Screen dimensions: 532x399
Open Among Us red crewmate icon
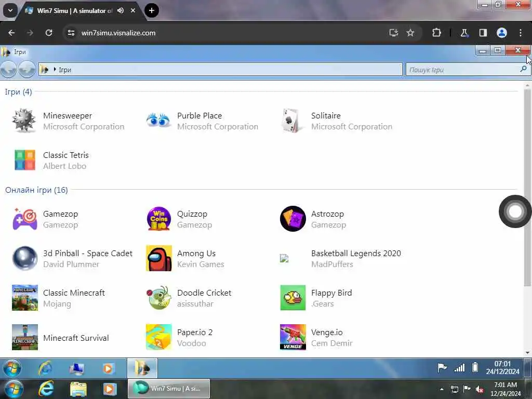click(x=159, y=258)
